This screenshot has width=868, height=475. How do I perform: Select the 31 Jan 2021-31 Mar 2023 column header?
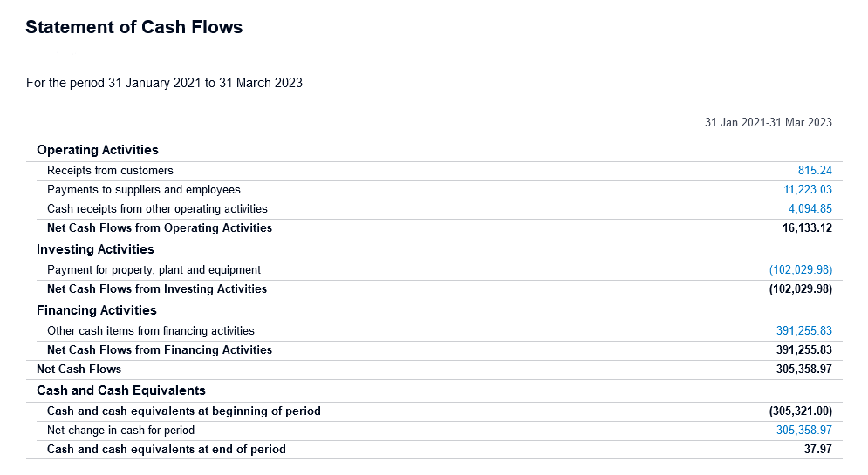768,122
